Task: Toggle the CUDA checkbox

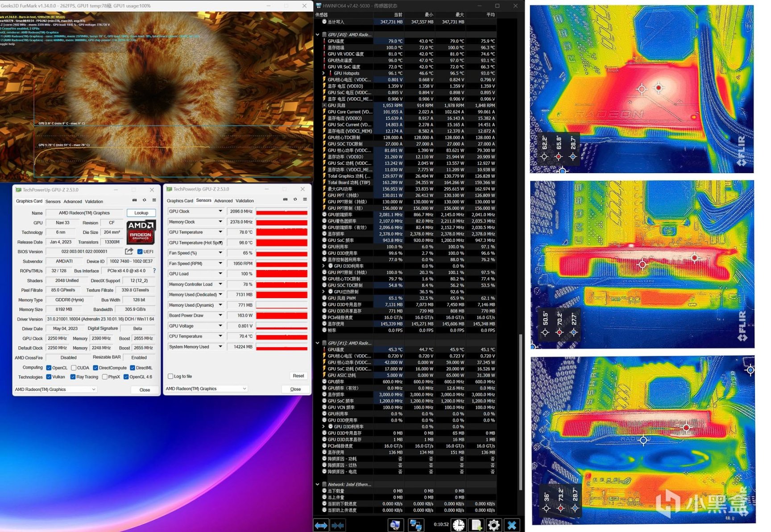Action: pos(74,368)
